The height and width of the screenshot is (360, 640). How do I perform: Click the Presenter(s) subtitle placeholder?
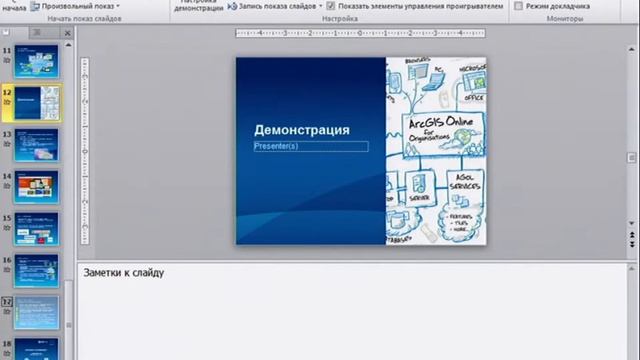[x=311, y=146]
